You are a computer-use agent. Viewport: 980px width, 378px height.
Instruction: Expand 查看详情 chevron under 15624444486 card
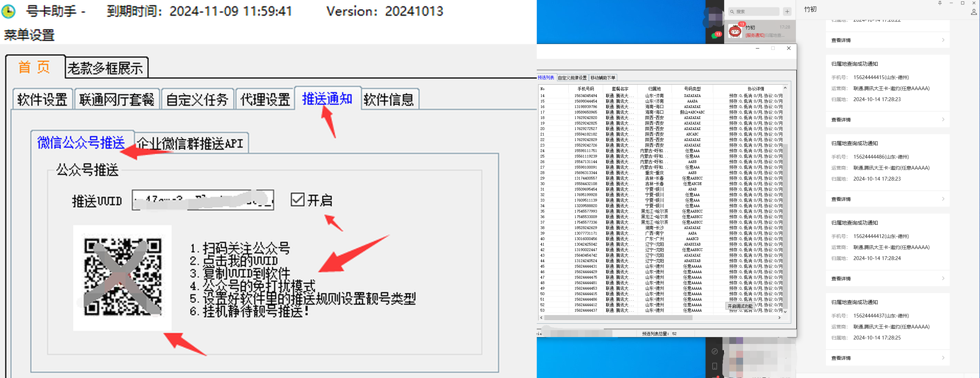pos(943,199)
